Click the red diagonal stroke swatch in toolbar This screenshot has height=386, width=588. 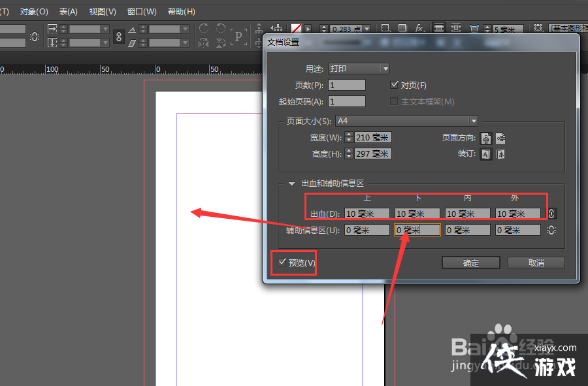295,27
